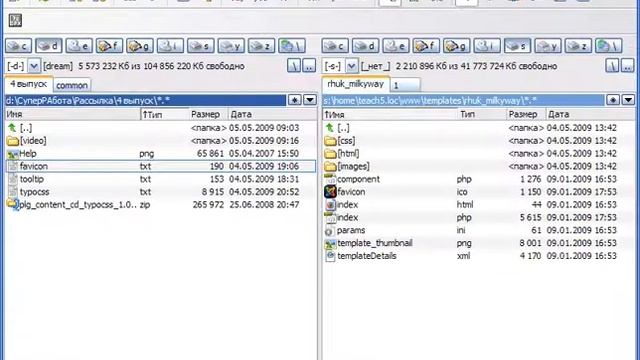Screen dimensions: 640x360
Task: Select the component php file
Action: [478, 179]
